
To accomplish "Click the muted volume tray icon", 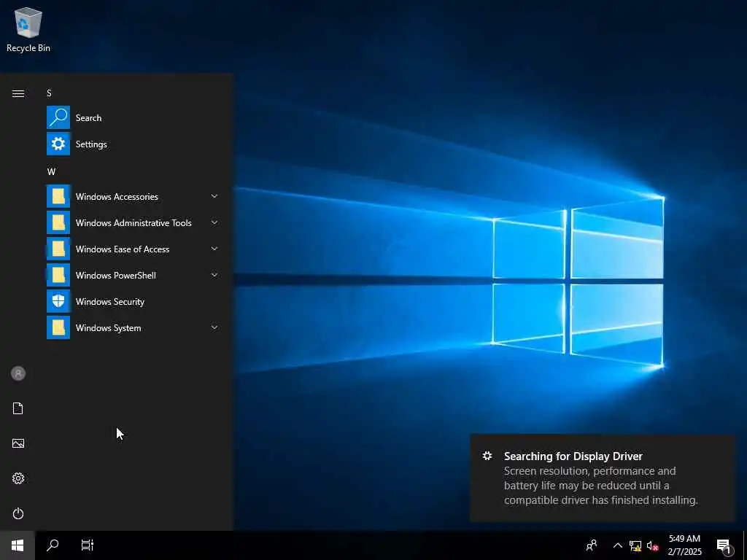I will pyautogui.click(x=652, y=545).
